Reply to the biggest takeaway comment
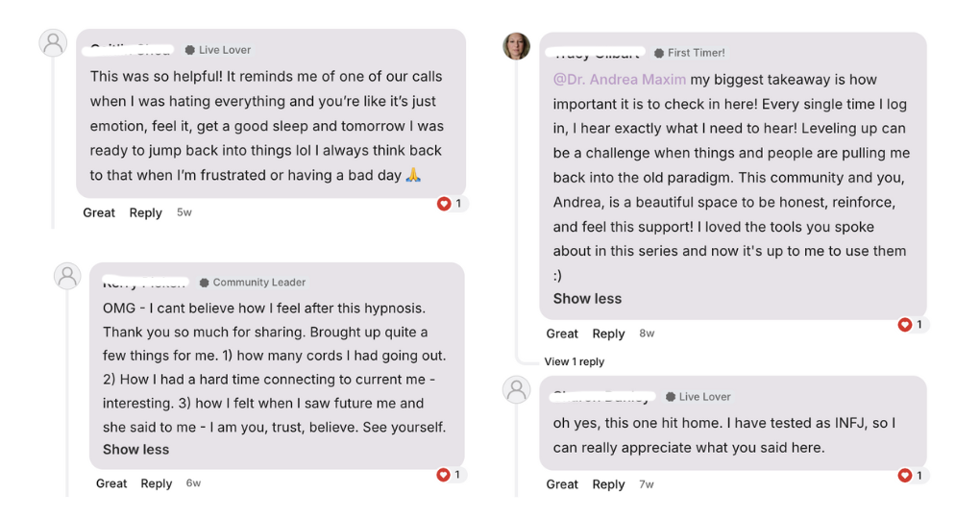Image resolution: width=980 pixels, height=519 pixels. point(608,334)
